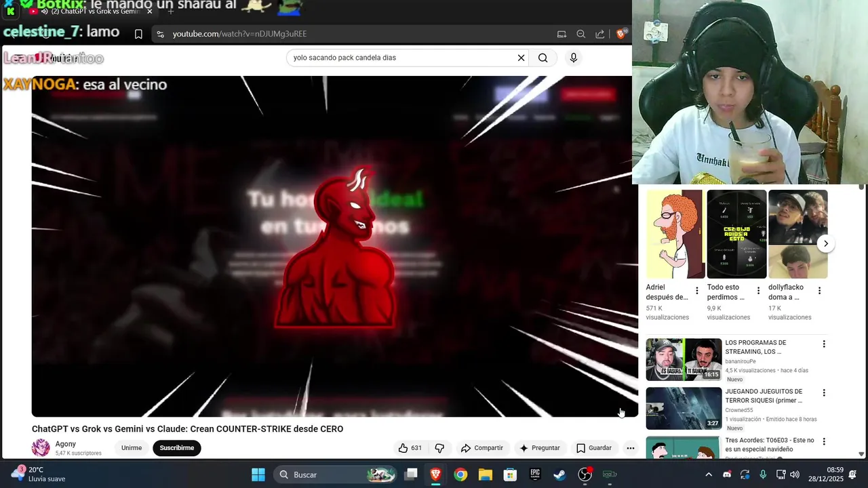Open site settings icon in the address bar
This screenshot has width=868, height=488.
click(x=160, y=34)
